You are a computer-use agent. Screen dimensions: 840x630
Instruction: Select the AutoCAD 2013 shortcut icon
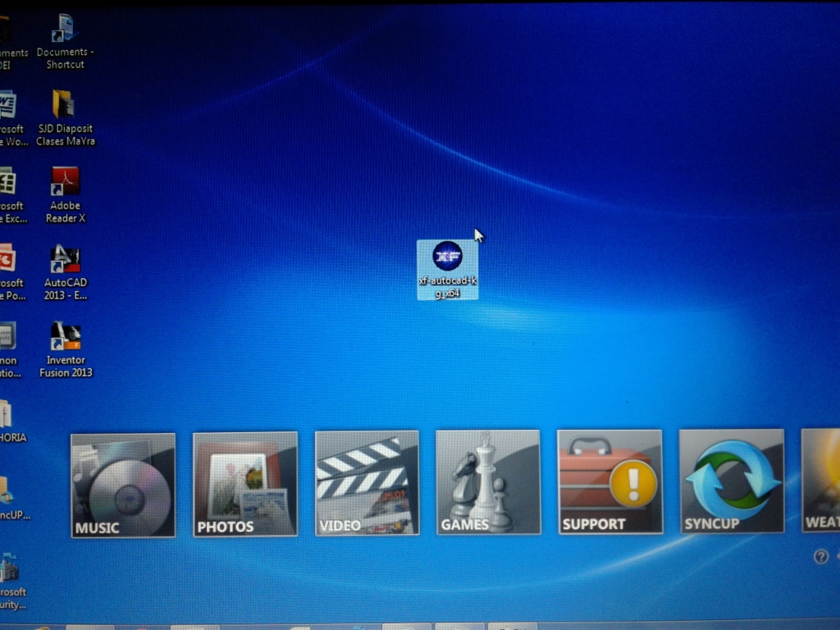(x=65, y=260)
